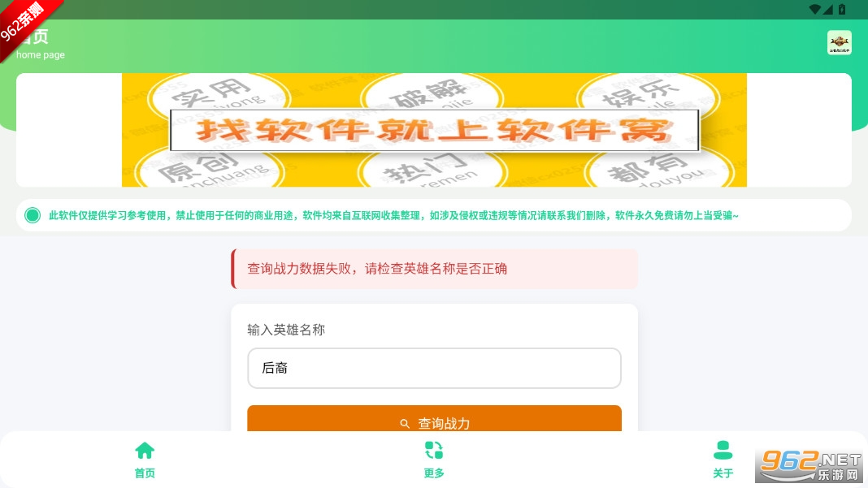
Task: Tap the red query failure error message
Action: [x=434, y=269]
